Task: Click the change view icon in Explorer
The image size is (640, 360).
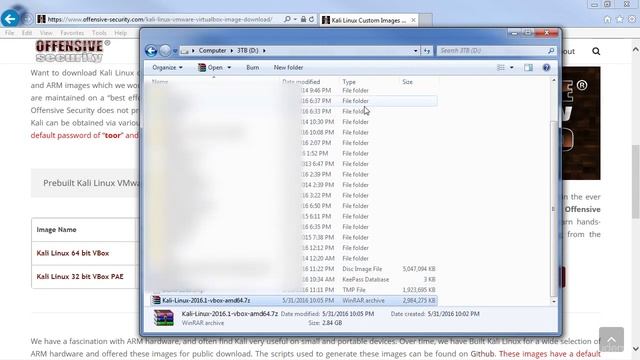Action: 501,68
